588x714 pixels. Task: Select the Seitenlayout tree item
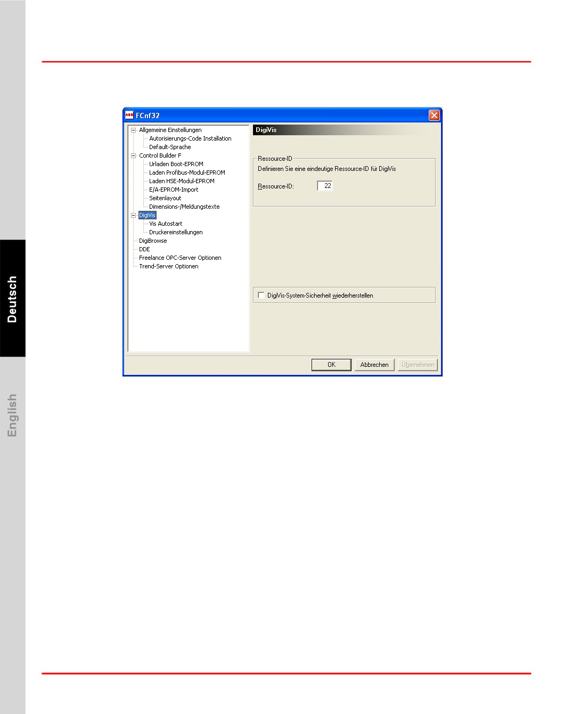coord(165,198)
